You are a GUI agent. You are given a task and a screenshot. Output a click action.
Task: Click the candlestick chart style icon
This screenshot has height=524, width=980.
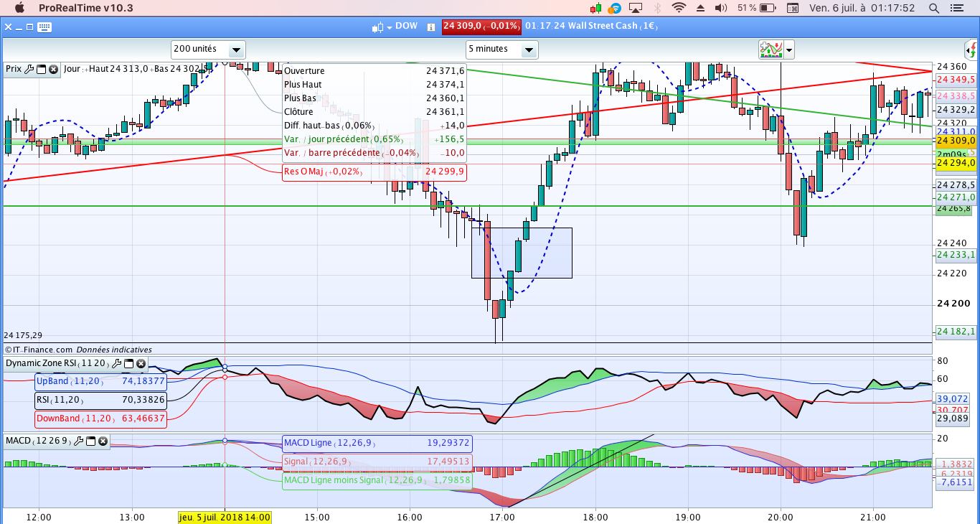pyautogui.click(x=377, y=27)
